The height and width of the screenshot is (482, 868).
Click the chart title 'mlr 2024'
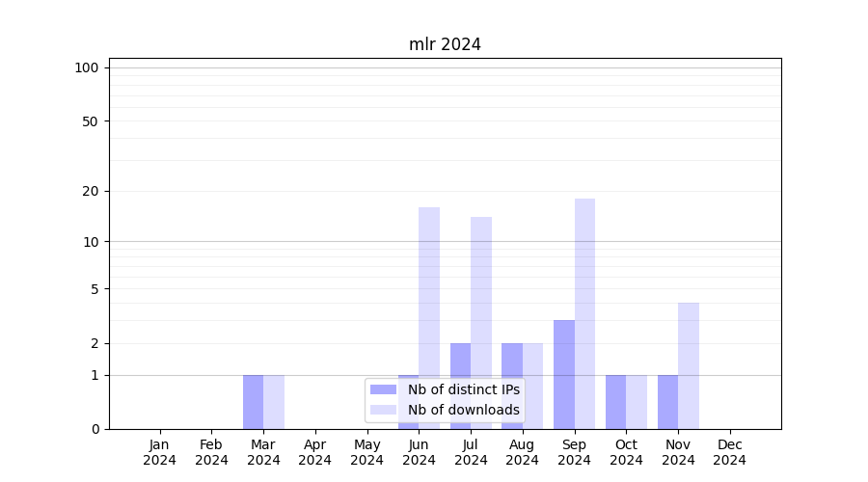click(445, 44)
